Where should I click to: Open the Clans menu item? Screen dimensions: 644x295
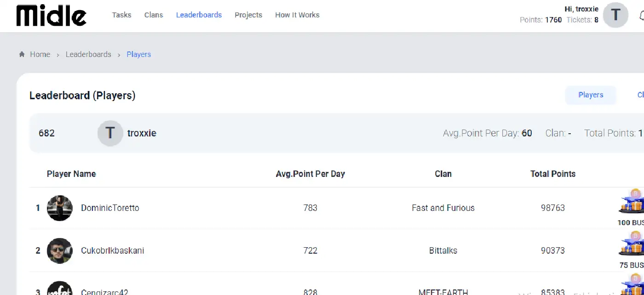[154, 15]
